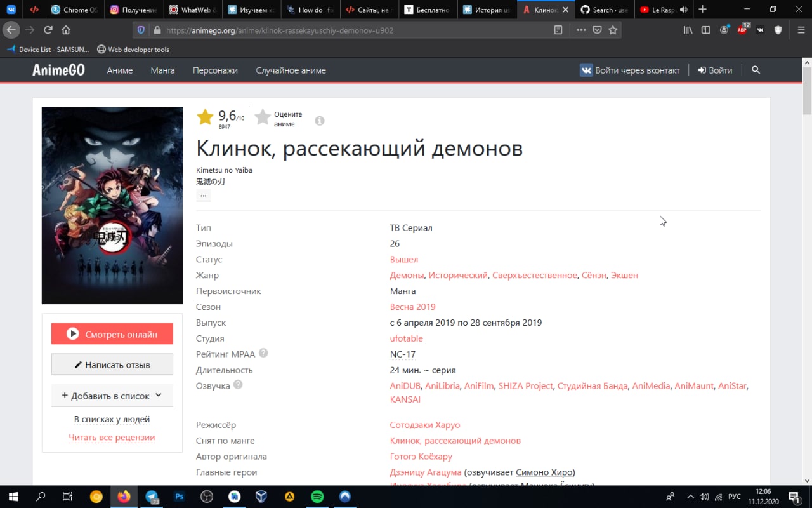Switch to the WhatWeb tab
The width and height of the screenshot is (812, 508).
coord(192,10)
